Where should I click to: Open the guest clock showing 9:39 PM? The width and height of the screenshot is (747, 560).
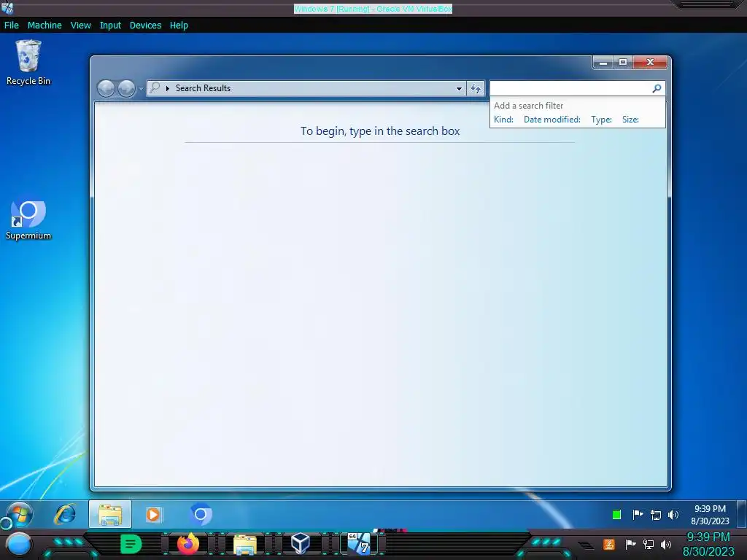point(710,515)
